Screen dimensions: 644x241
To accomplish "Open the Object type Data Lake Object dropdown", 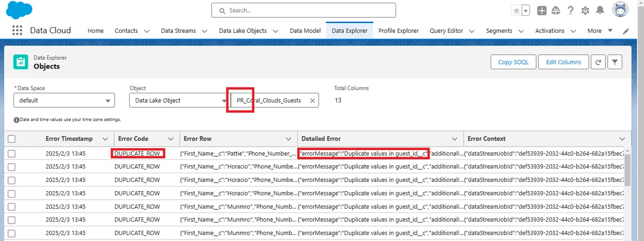I will (x=180, y=100).
